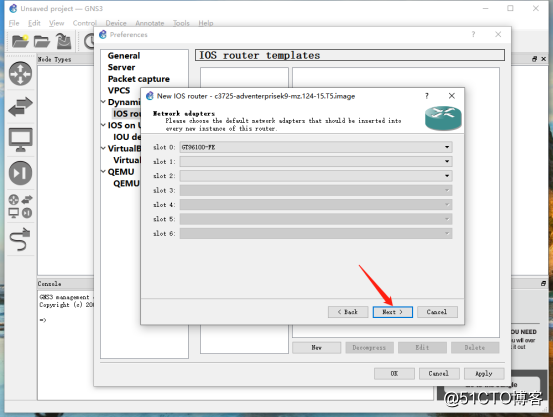Click Next in the router wizard

coord(393,312)
